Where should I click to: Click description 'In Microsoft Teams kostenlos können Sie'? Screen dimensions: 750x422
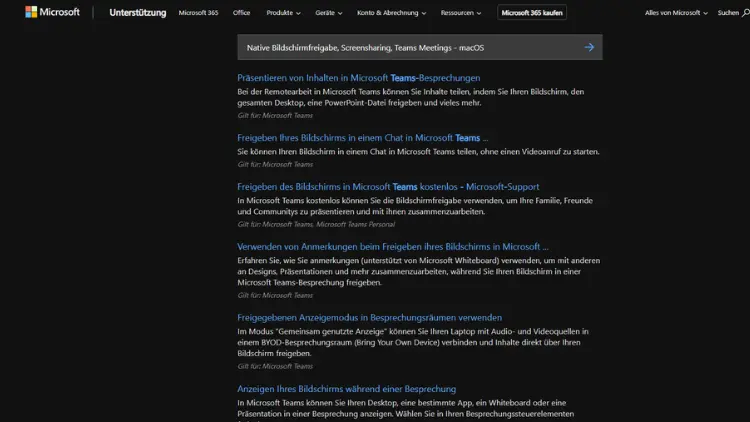click(415, 206)
